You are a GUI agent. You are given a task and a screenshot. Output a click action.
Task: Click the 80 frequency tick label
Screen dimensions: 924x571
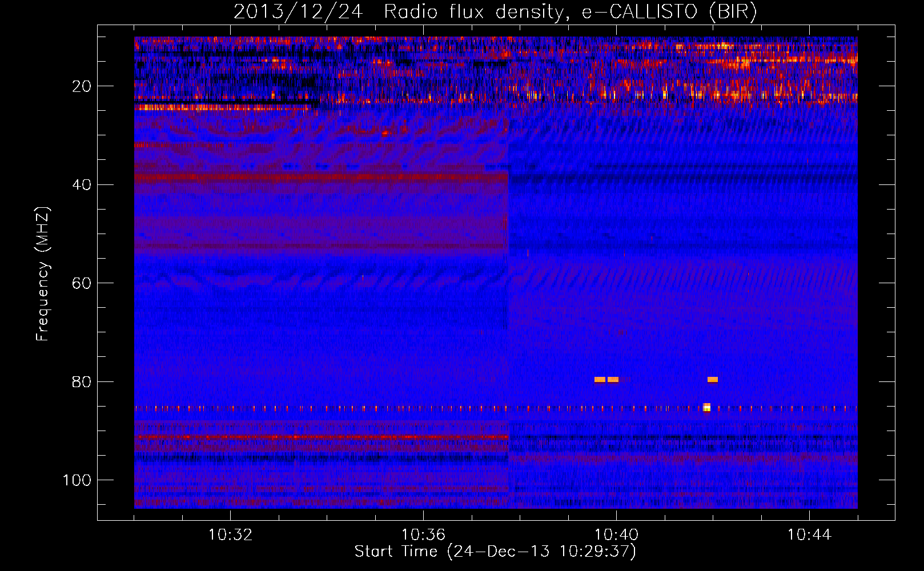click(82, 382)
